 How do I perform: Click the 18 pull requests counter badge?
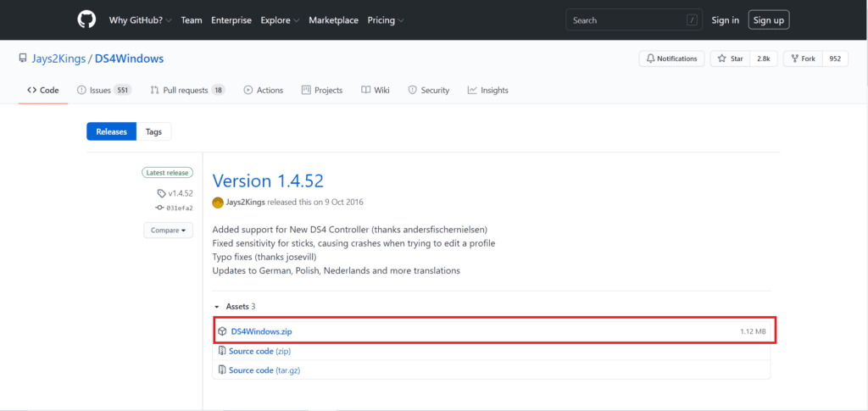pos(219,90)
